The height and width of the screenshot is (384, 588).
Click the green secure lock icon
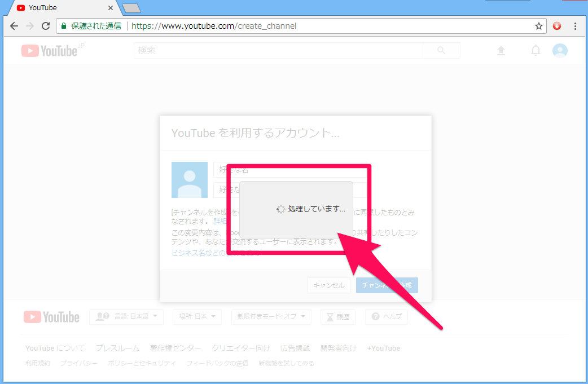point(64,26)
